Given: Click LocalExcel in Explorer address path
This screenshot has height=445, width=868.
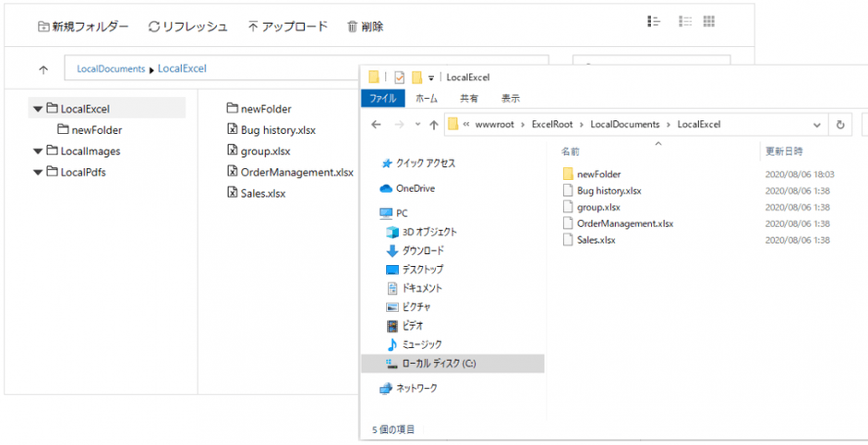Looking at the screenshot, I should [699, 125].
